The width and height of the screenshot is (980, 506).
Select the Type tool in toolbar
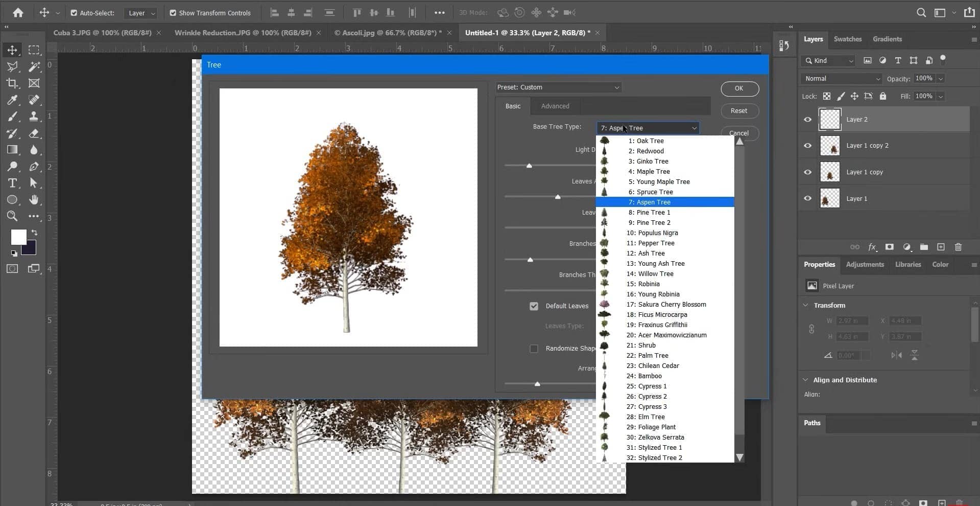point(12,183)
